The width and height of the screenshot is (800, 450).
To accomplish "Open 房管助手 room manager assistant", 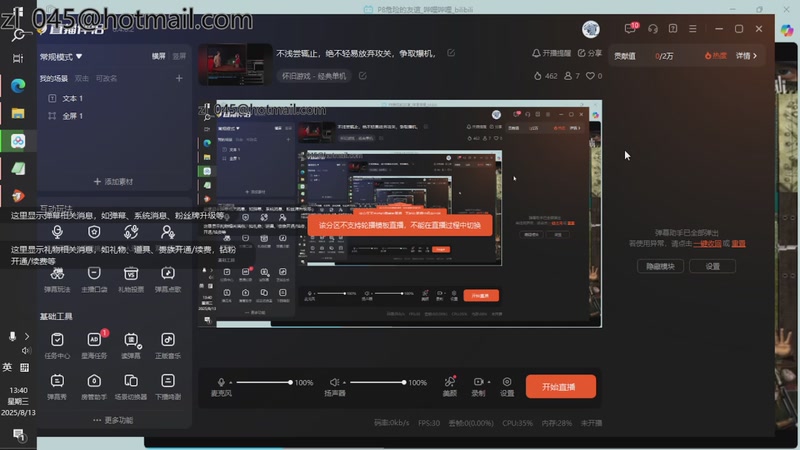I will (94, 386).
